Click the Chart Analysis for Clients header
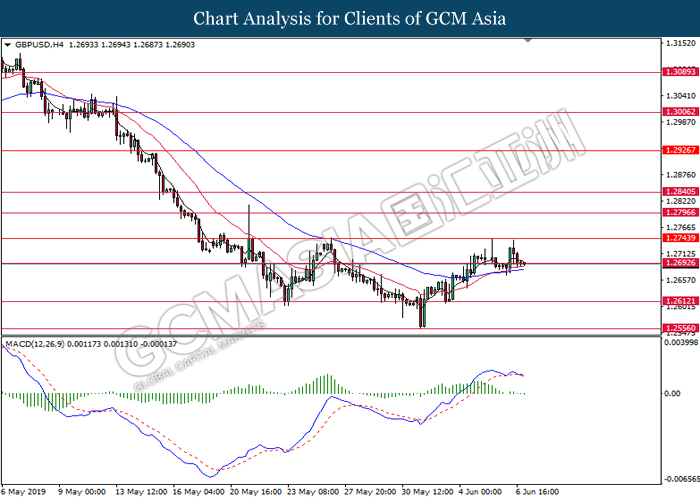 [350, 19]
